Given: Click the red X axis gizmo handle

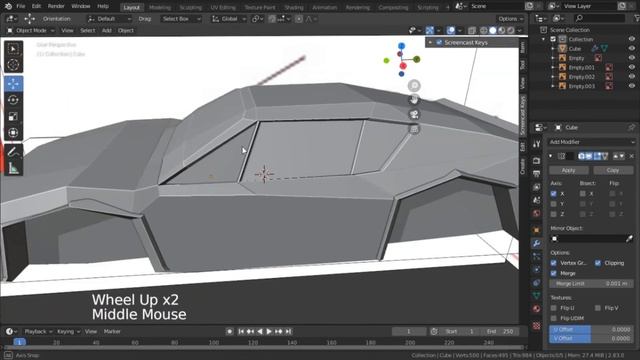Looking at the screenshot, I should (403, 66).
